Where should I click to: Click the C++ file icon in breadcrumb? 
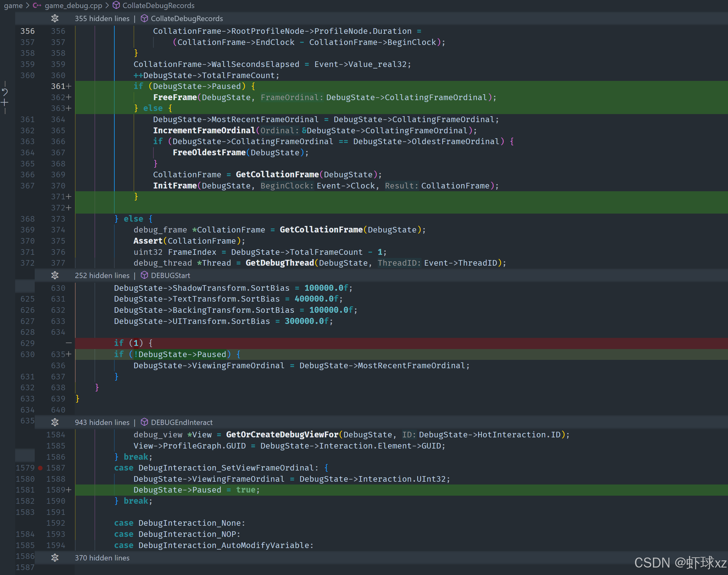pyautogui.click(x=37, y=5)
